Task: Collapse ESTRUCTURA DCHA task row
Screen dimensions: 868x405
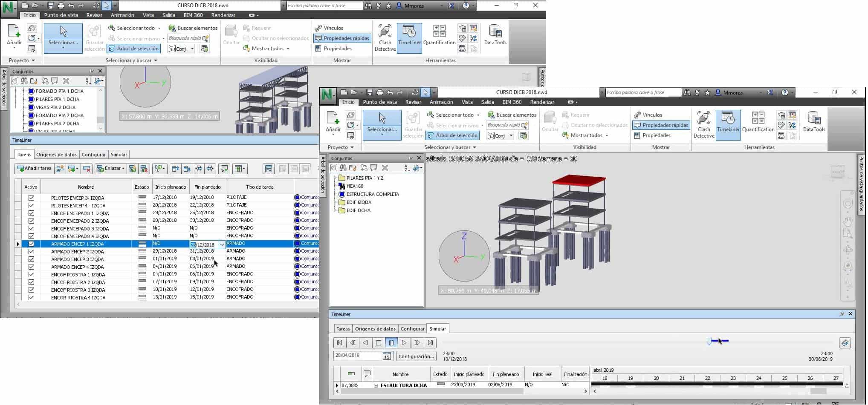Action: click(x=376, y=385)
